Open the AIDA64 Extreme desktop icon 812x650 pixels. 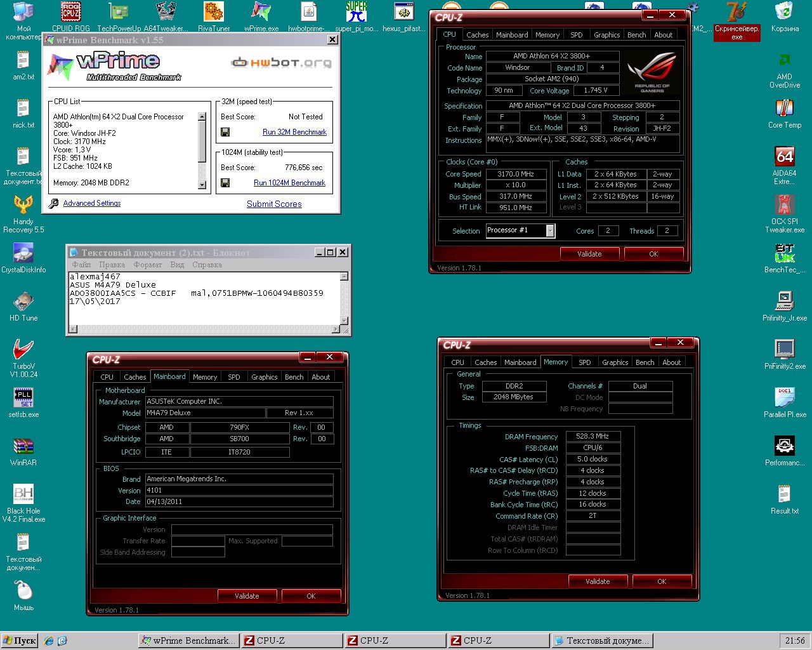click(785, 166)
